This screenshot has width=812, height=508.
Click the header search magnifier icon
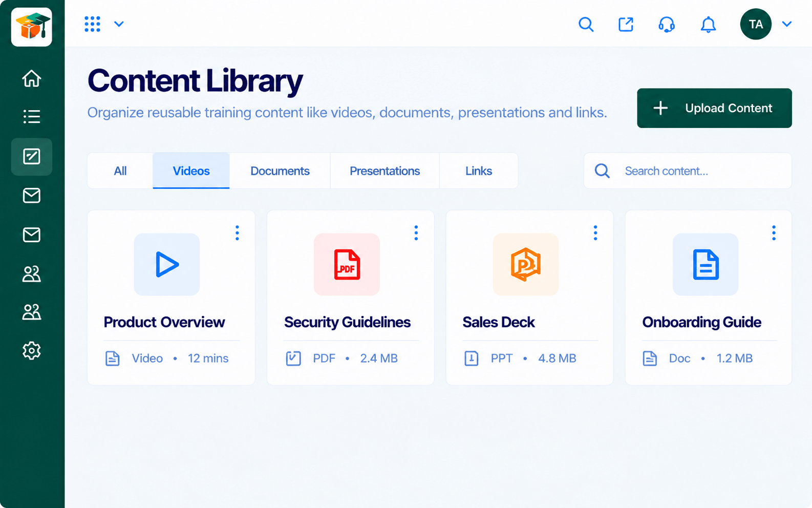586,24
